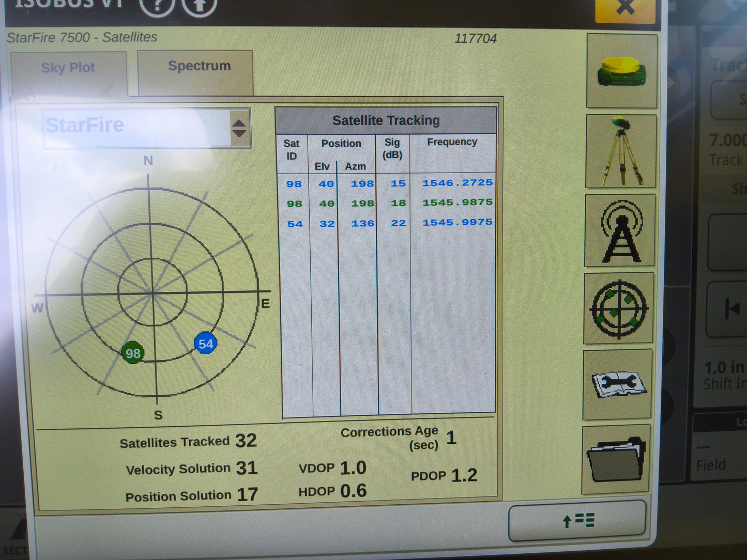
Task: Select satellite 54 on the sky plot
Action: 206,344
